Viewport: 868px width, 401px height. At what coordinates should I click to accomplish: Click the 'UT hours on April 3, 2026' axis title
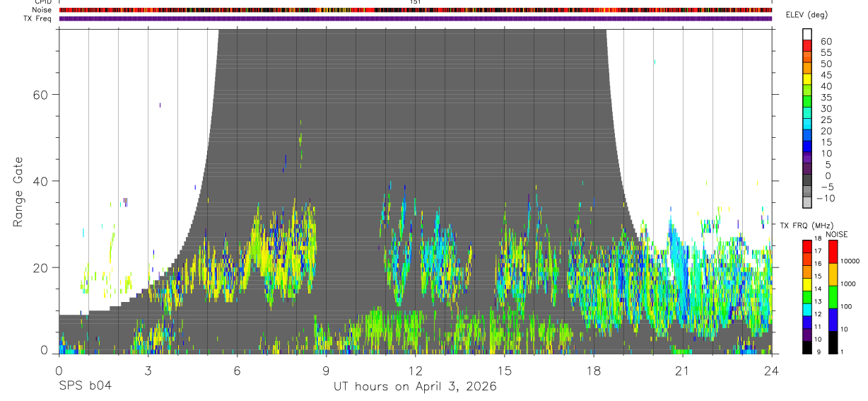(x=415, y=387)
